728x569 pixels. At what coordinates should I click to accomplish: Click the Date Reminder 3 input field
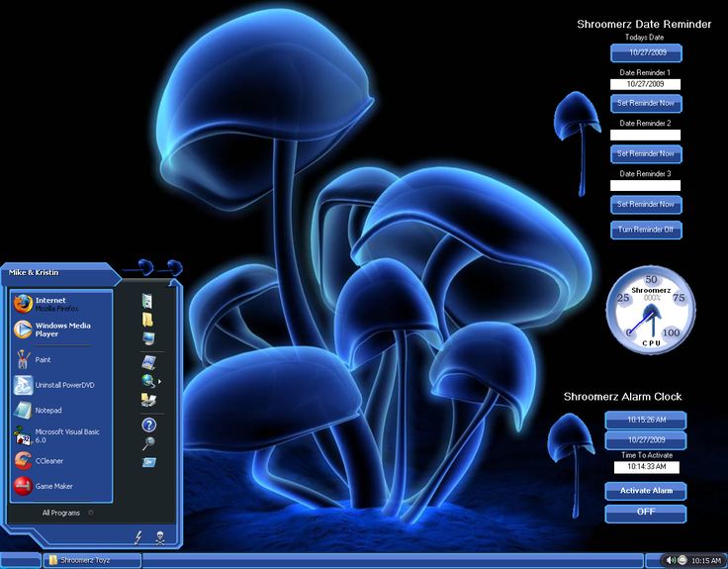click(x=645, y=185)
